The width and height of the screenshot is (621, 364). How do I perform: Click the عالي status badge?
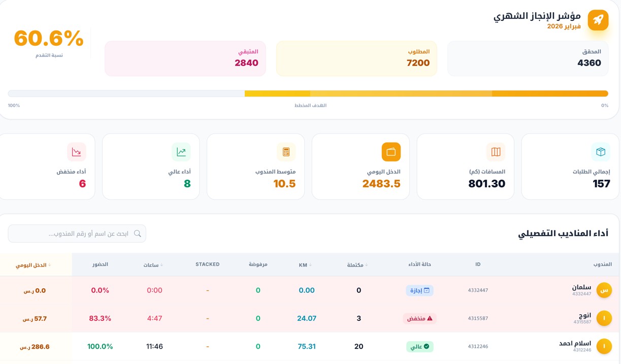[x=419, y=347]
